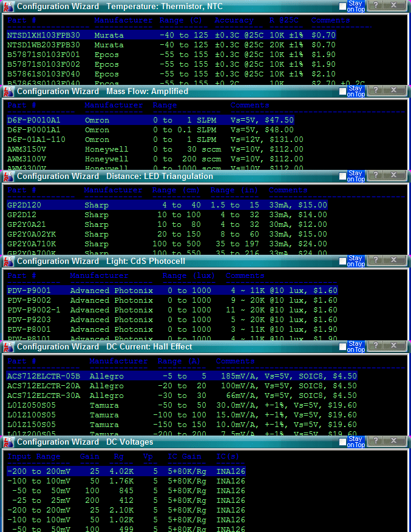Image resolution: width=411 pixels, height=532 pixels.
Task: Enable Stay on Top for Hall Effect window
Action: 343,347
